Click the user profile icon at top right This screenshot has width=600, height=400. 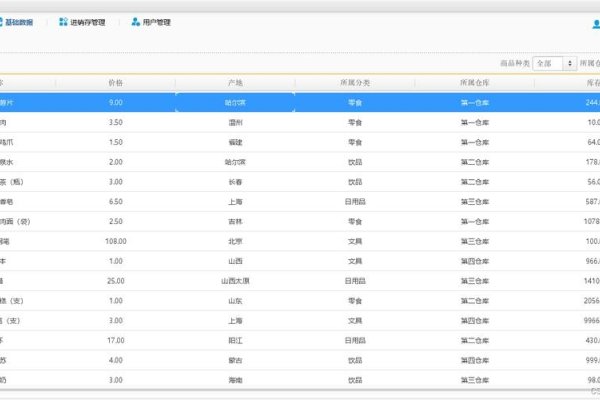(595, 24)
